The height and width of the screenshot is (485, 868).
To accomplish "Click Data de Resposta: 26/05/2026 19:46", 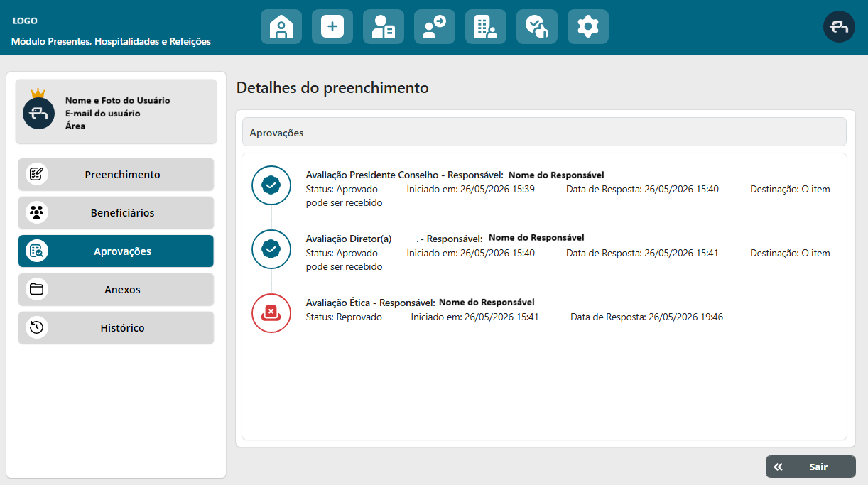I will click(x=646, y=317).
